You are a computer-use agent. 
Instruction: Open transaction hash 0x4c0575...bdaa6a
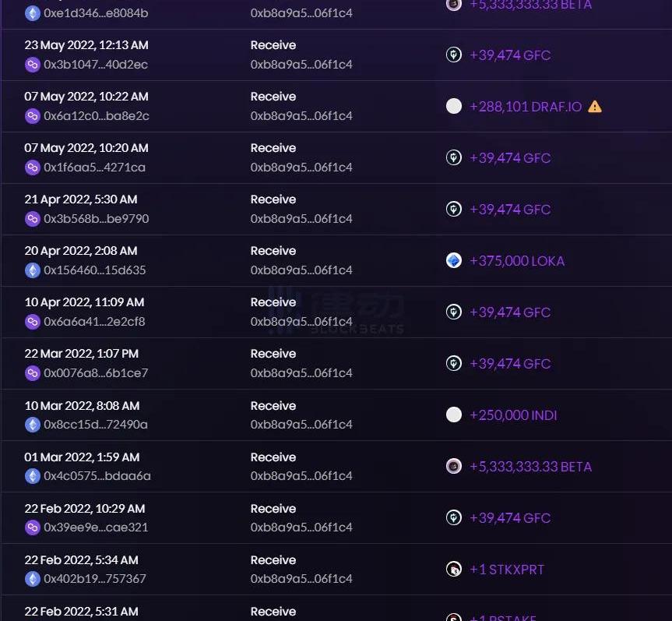point(97,476)
